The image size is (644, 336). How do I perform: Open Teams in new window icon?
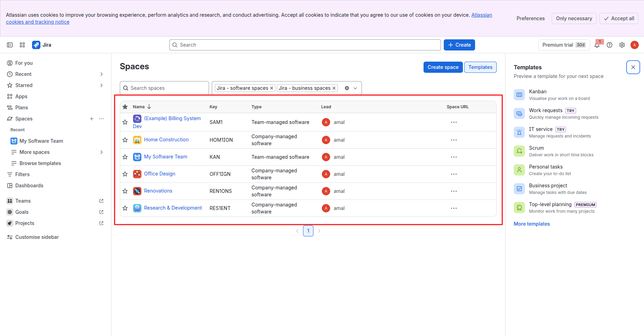[x=101, y=201]
